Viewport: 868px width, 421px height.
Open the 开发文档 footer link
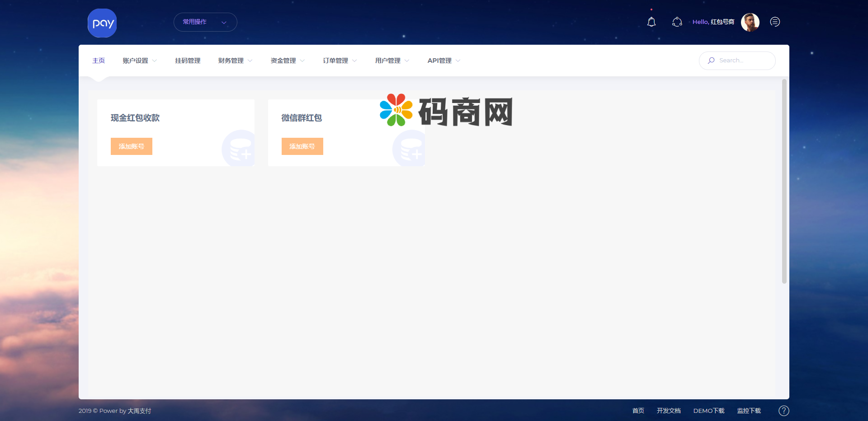[668, 411]
